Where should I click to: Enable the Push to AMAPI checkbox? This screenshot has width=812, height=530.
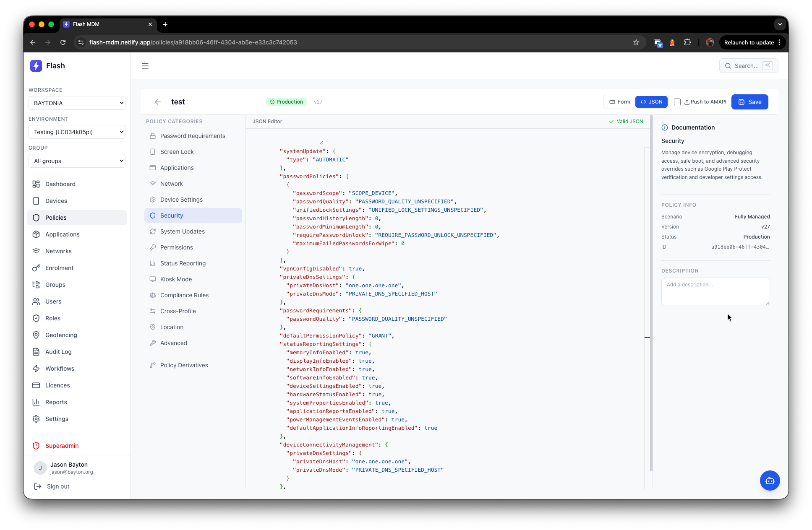pos(677,102)
